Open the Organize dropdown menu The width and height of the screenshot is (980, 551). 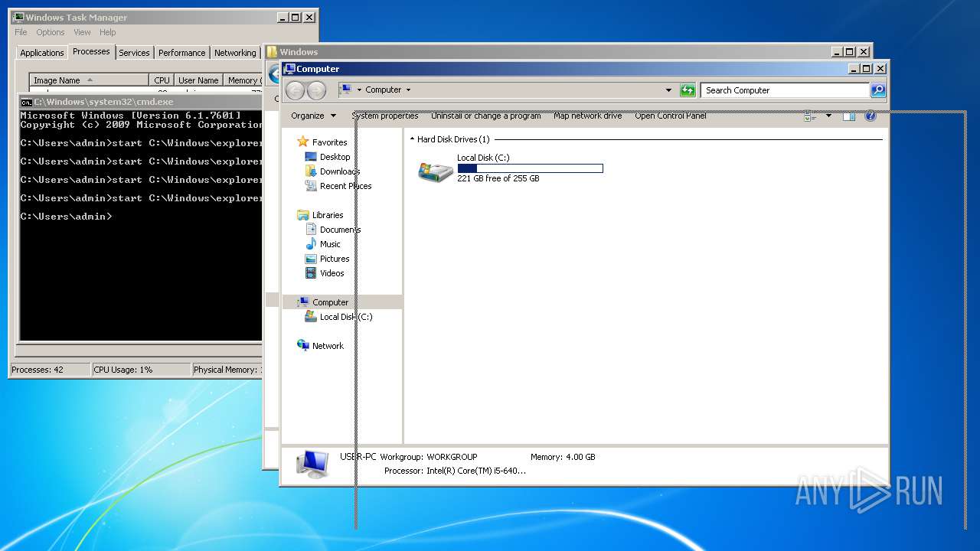tap(313, 116)
